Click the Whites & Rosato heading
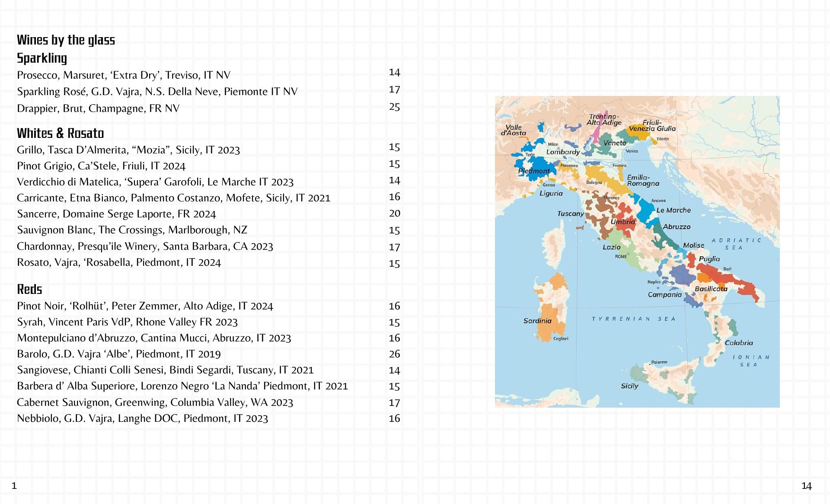This screenshot has width=830, height=504. pyautogui.click(x=61, y=133)
